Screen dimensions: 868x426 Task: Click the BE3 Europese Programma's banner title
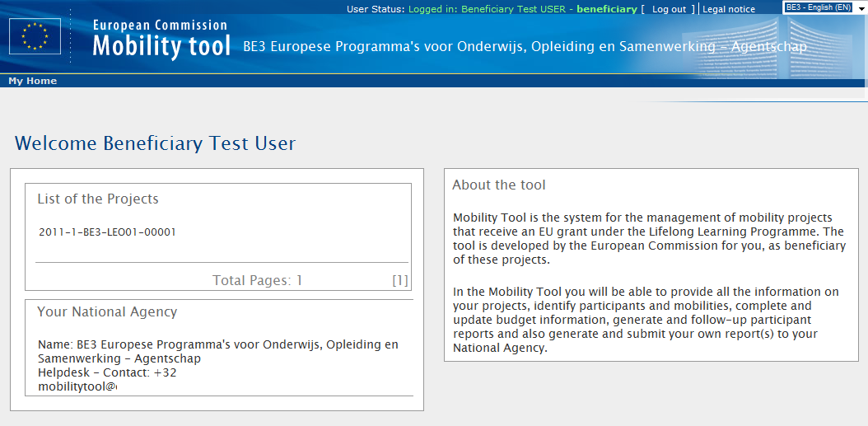[525, 46]
